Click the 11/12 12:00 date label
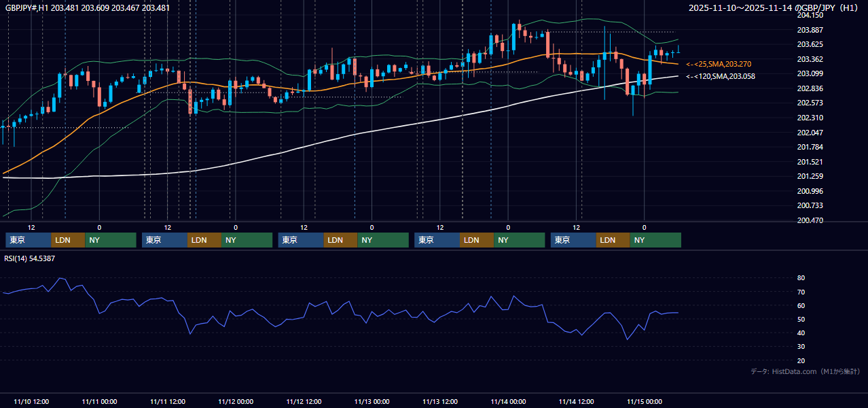The image size is (868, 408). [x=304, y=401]
